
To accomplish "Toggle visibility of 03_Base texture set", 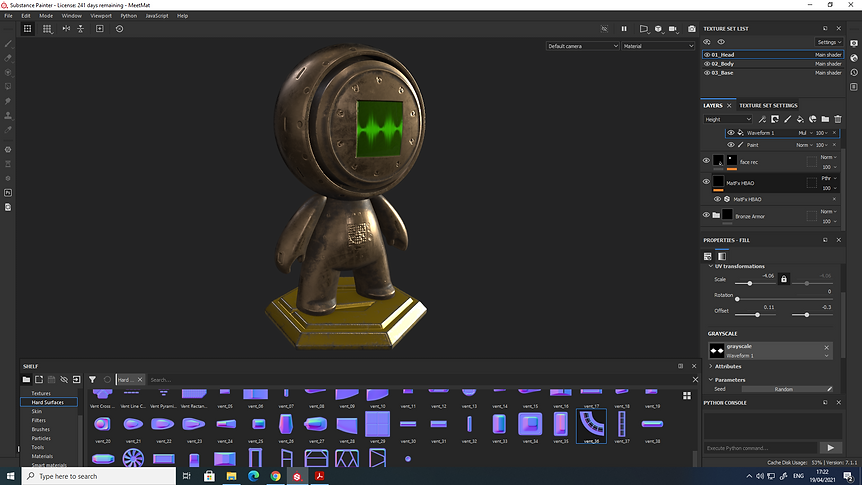I will [707, 73].
